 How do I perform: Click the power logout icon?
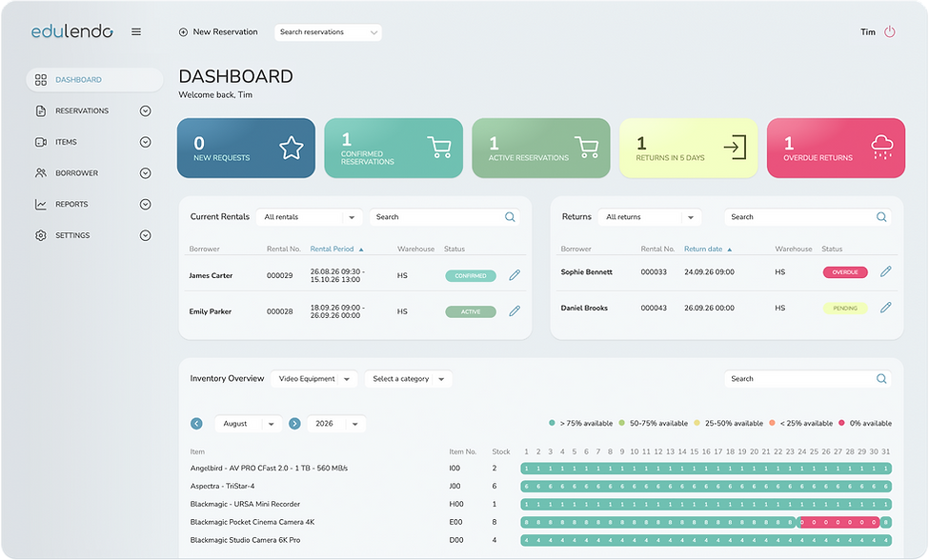[x=889, y=32]
